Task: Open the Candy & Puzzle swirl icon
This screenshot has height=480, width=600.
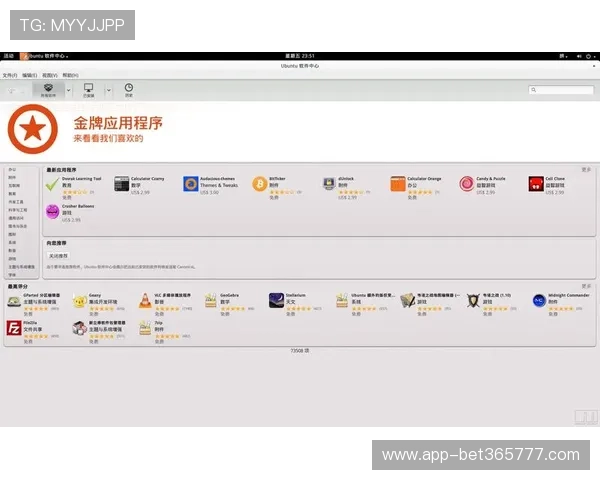Action: [467, 184]
